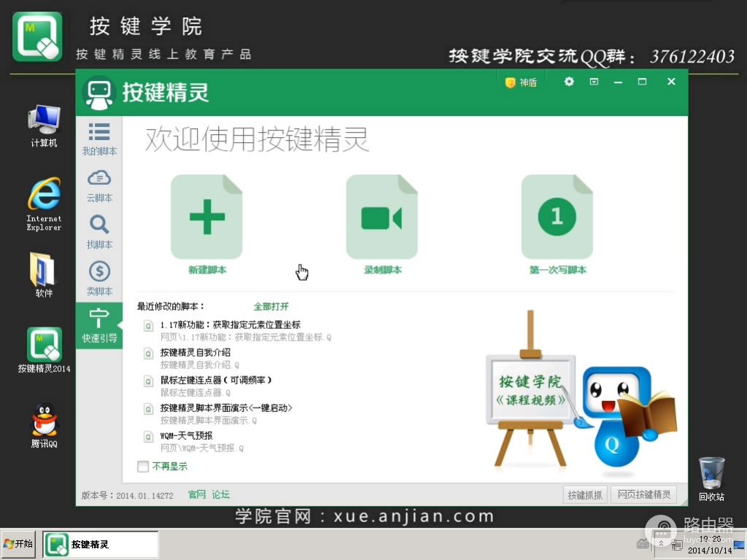Toggle the 不再显示 checkbox
Screen dimensions: 747x560
click(x=143, y=466)
